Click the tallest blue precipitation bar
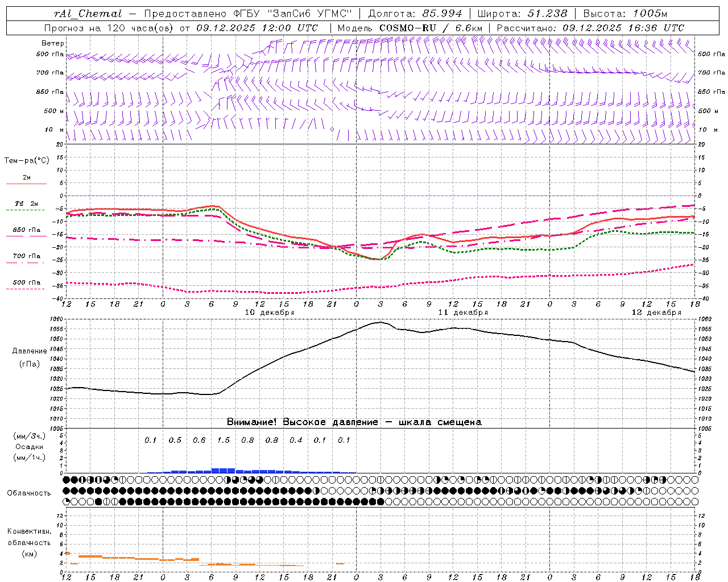The image size is (728, 582). [223, 471]
